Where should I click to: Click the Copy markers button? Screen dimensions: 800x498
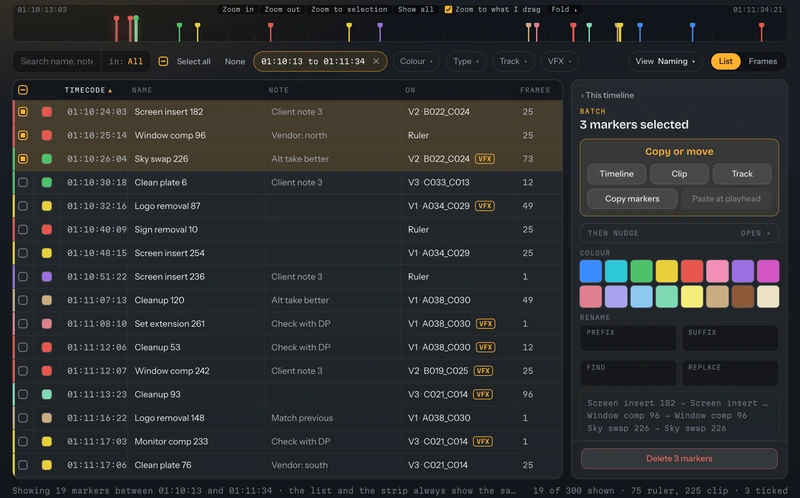pyautogui.click(x=632, y=199)
